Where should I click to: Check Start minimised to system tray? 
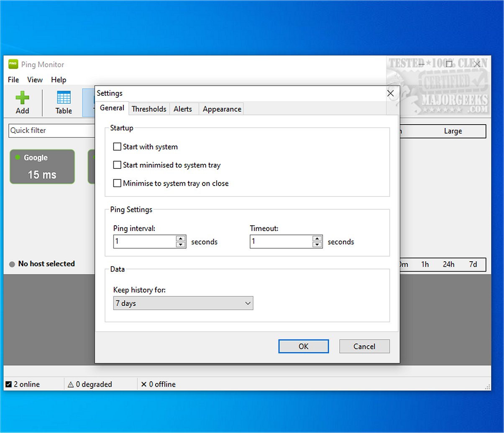(x=117, y=165)
